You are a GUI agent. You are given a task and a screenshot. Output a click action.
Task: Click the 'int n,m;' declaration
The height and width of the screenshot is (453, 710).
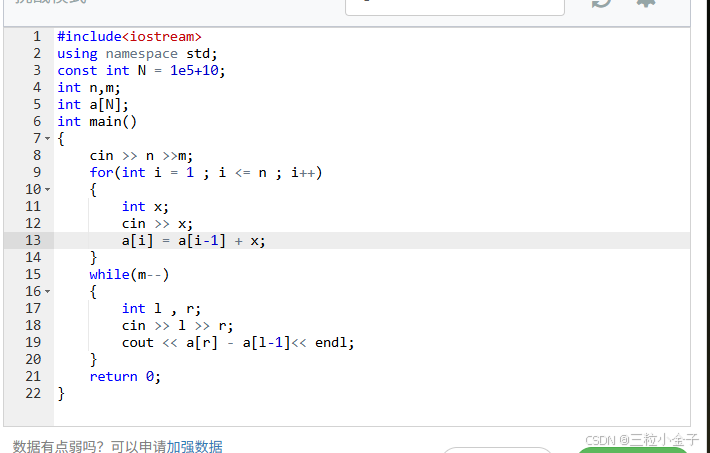(89, 87)
